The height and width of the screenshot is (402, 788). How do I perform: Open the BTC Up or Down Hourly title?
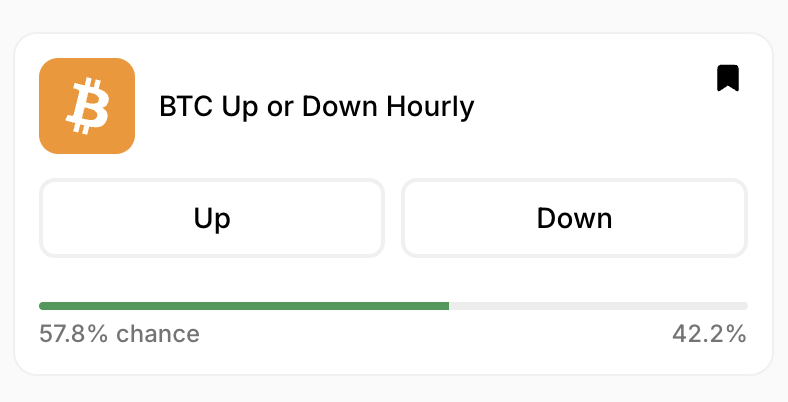[317, 107]
